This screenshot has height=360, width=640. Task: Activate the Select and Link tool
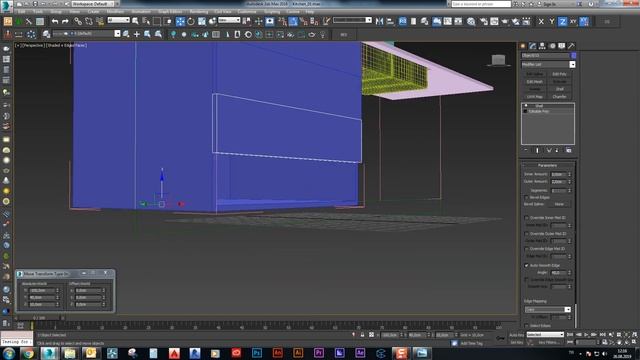[x=78, y=21]
